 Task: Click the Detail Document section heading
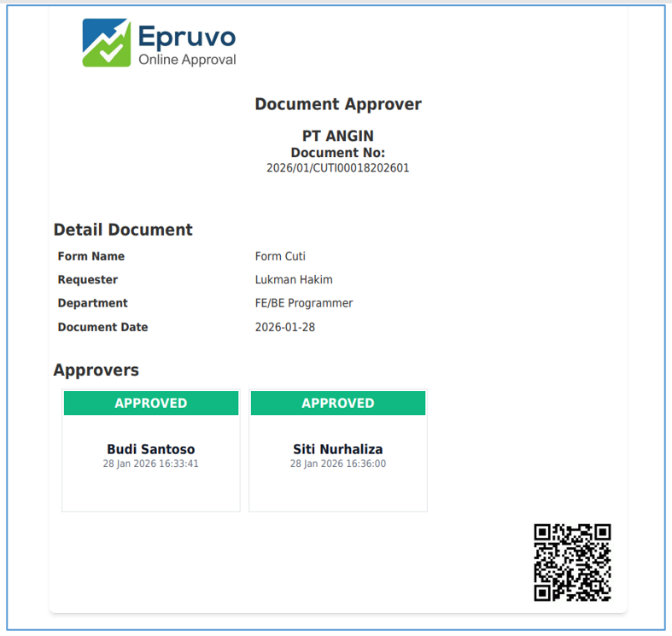coord(123,230)
